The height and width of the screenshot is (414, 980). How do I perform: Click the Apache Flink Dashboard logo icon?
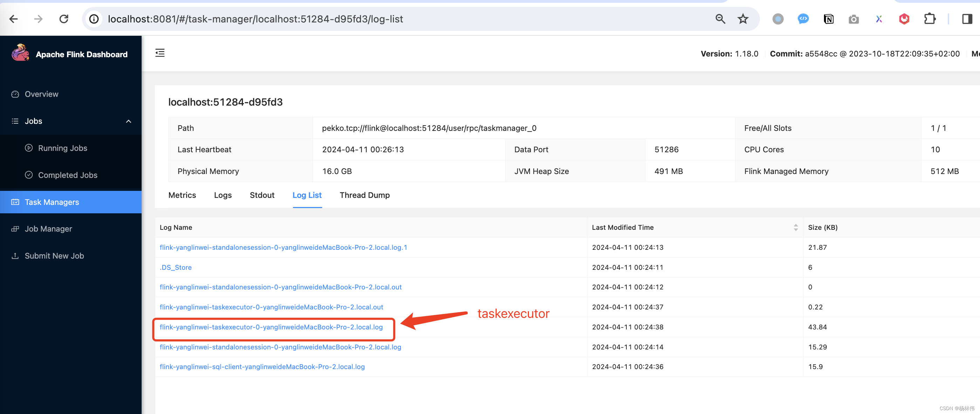[20, 54]
